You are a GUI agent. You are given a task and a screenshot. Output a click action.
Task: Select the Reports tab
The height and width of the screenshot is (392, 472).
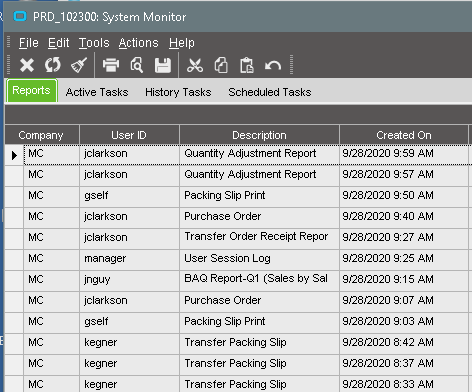[x=31, y=91]
